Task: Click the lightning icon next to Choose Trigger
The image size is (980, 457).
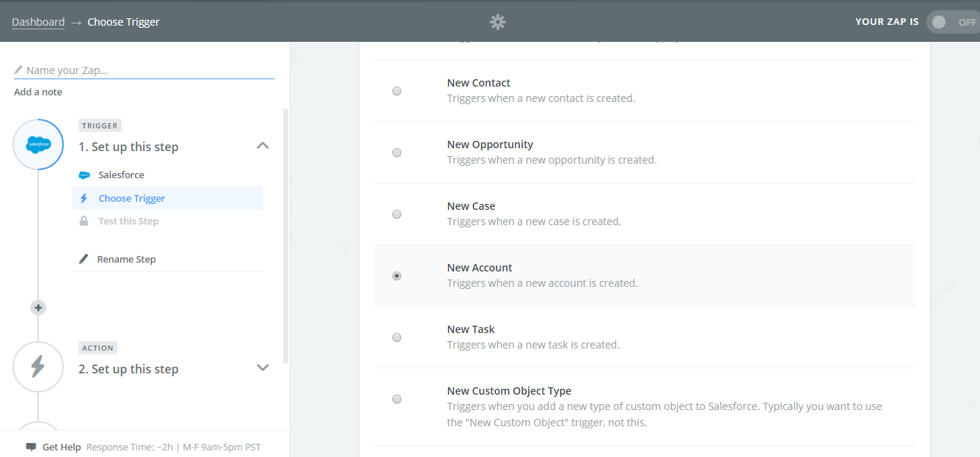Action: click(84, 198)
